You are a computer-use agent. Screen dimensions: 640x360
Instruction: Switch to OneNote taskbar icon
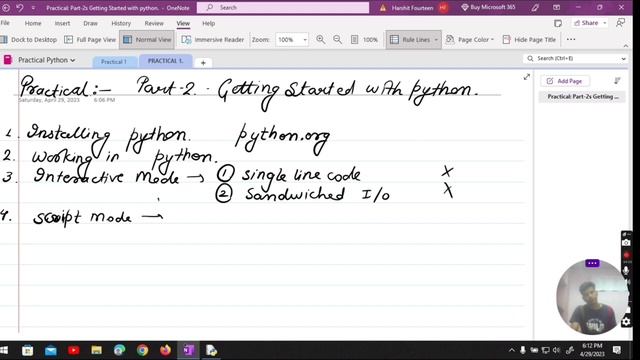click(x=188, y=350)
